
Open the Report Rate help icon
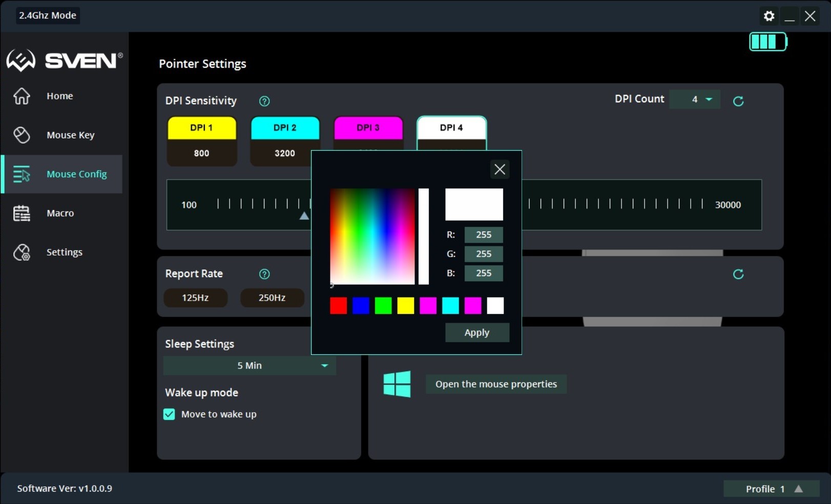(264, 274)
